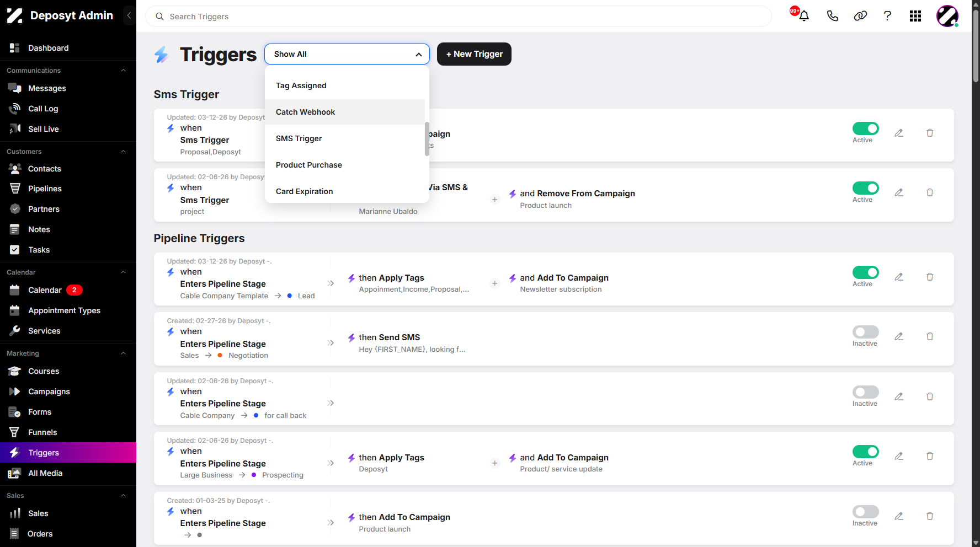
Task: Click the phone dialer icon in header
Action: (833, 16)
